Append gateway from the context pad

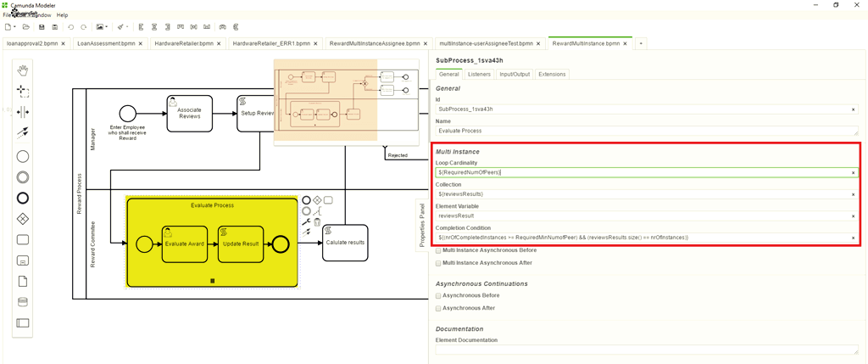point(317,200)
